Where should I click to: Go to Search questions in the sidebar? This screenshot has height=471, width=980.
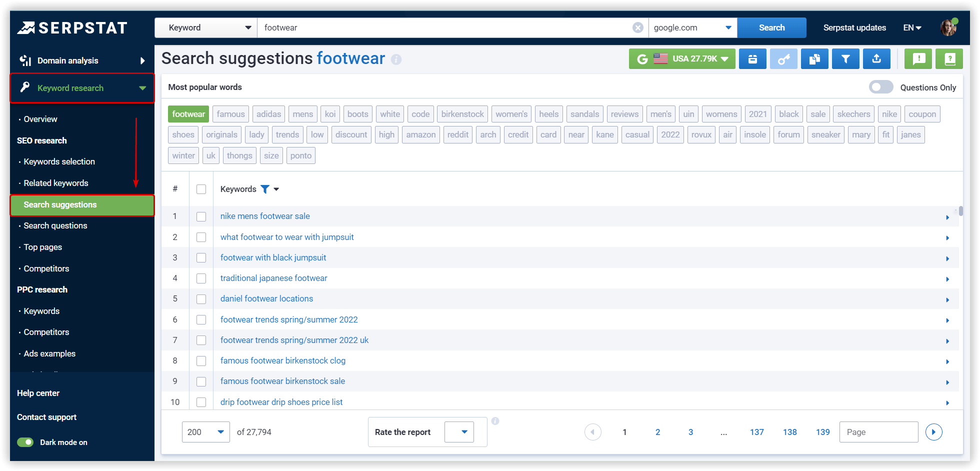(x=55, y=225)
